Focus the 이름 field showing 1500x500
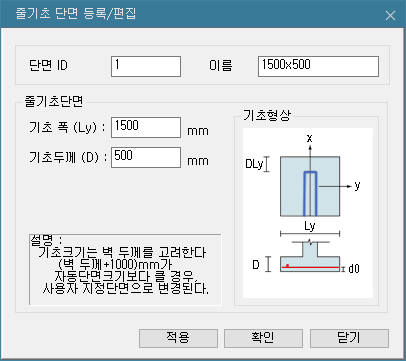The width and height of the screenshot is (406, 361). [x=318, y=66]
